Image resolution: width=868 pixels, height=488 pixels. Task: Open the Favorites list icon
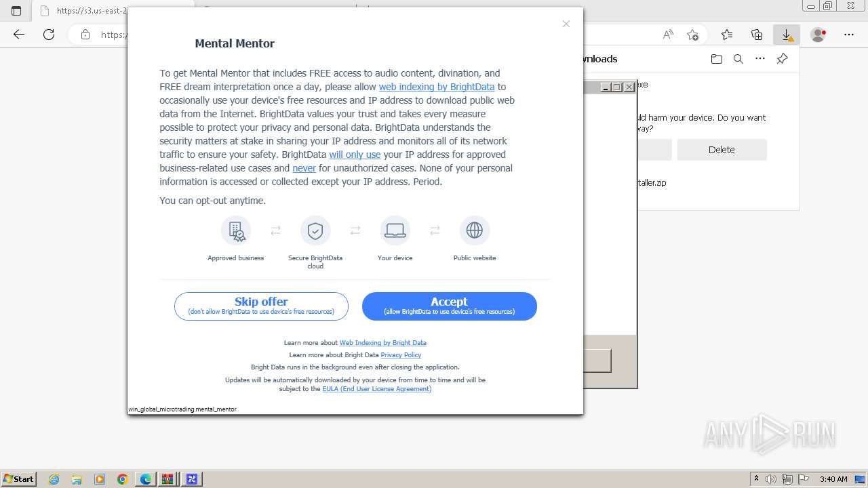[727, 35]
